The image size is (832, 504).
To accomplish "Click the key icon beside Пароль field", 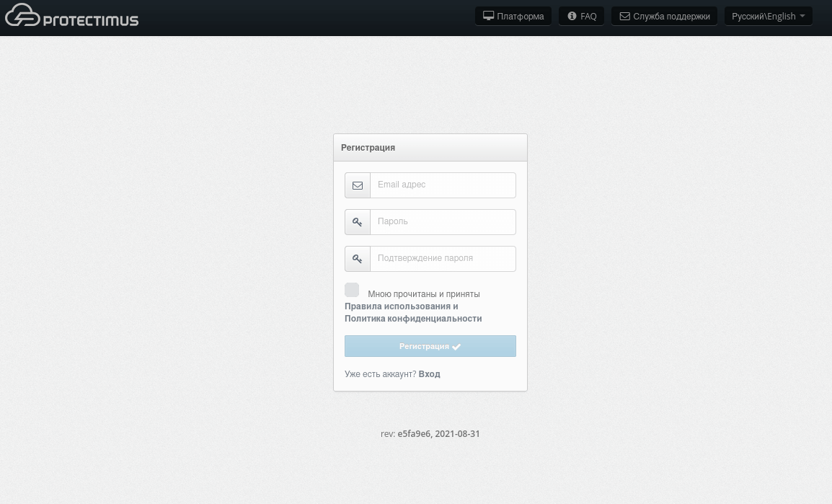I will click(x=358, y=222).
